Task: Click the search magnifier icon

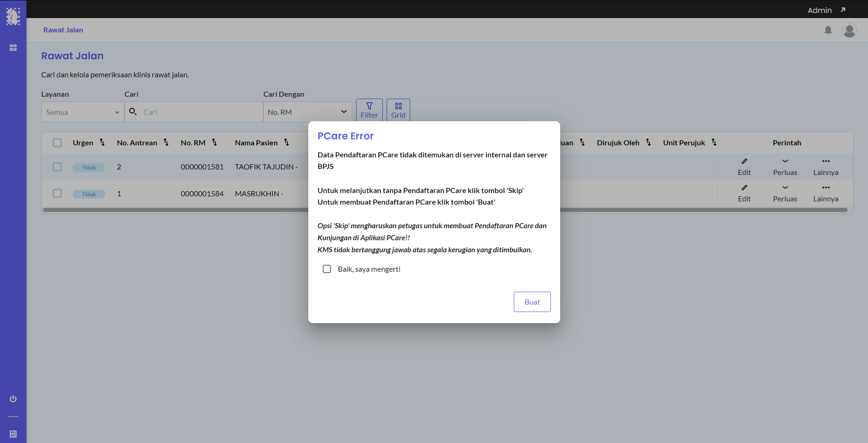Action: coord(133,112)
